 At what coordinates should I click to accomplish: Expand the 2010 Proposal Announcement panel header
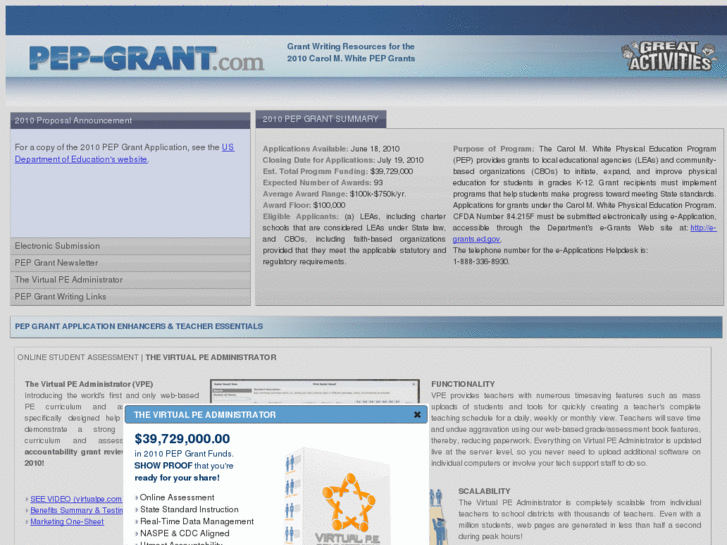130,121
